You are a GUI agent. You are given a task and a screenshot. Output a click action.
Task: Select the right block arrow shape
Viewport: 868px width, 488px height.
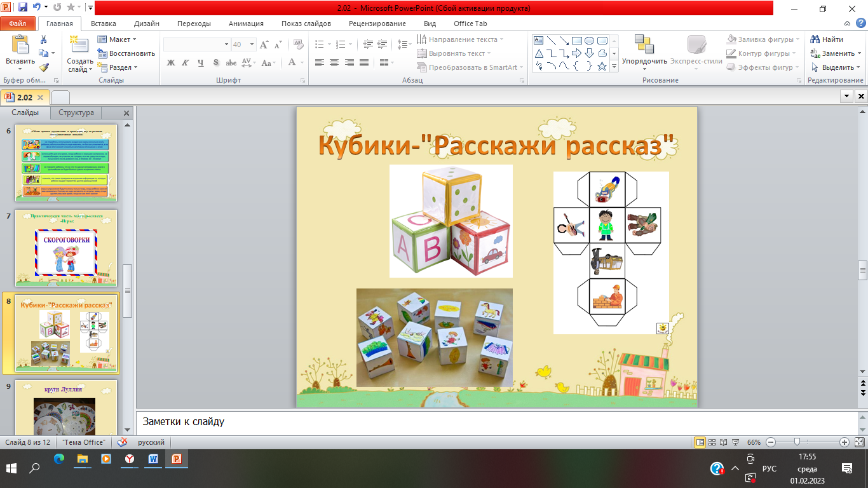[x=576, y=53]
